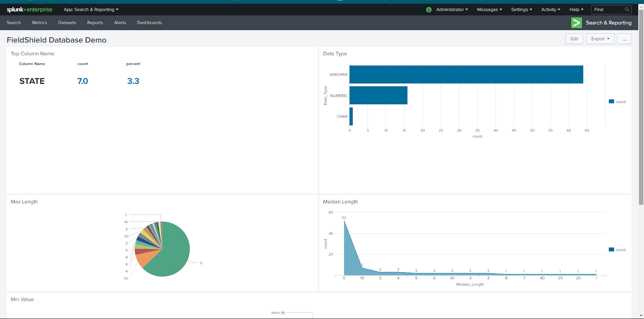Click the magnifier icon in Find box
Viewport: 644px width, 319px height.
pyautogui.click(x=627, y=10)
